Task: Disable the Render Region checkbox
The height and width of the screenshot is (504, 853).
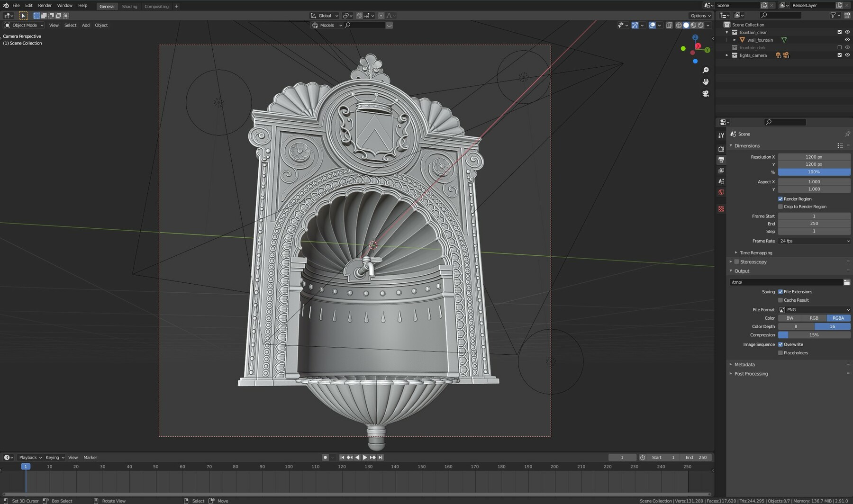Action: click(780, 199)
